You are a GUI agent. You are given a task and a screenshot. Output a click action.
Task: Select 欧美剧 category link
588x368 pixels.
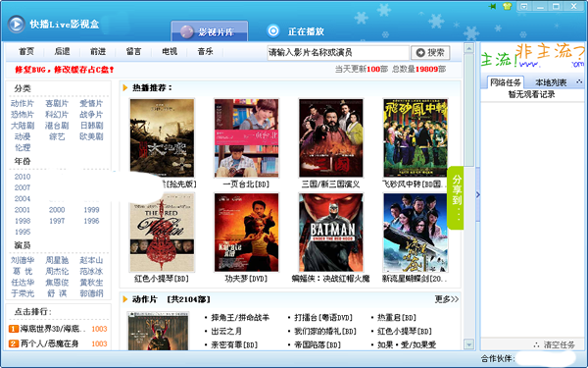pos(91,136)
